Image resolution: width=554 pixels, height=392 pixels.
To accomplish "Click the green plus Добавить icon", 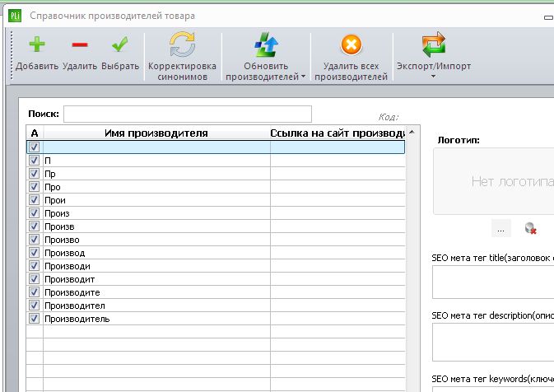I will point(37,44).
